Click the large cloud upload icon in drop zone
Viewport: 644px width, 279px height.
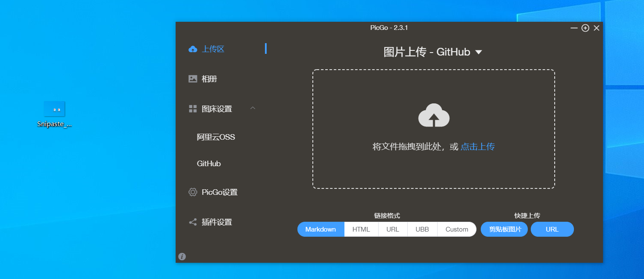434,115
